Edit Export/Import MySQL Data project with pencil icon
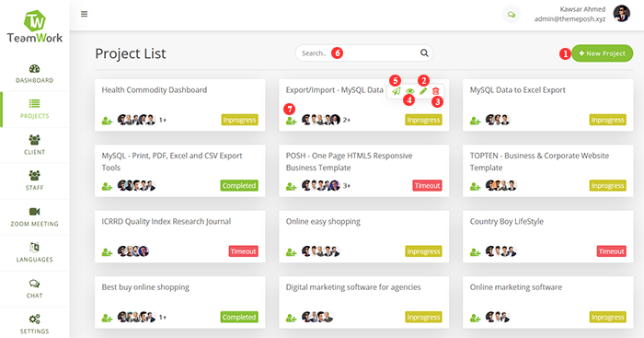This screenshot has width=644, height=338. [423, 91]
